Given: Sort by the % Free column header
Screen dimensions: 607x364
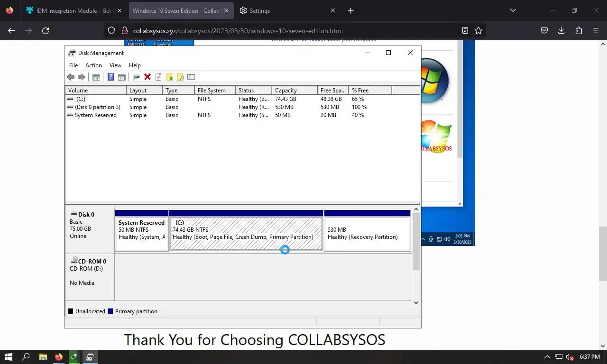Looking at the screenshot, I should pos(370,90).
